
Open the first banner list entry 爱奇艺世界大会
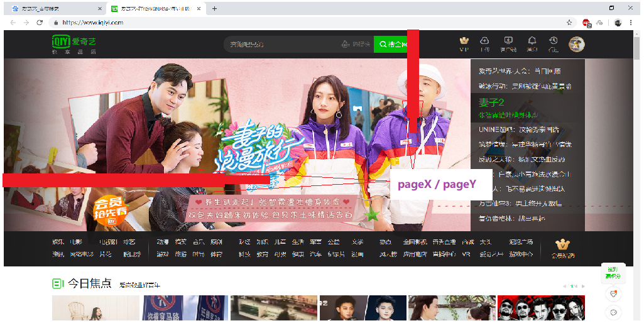tap(520, 71)
